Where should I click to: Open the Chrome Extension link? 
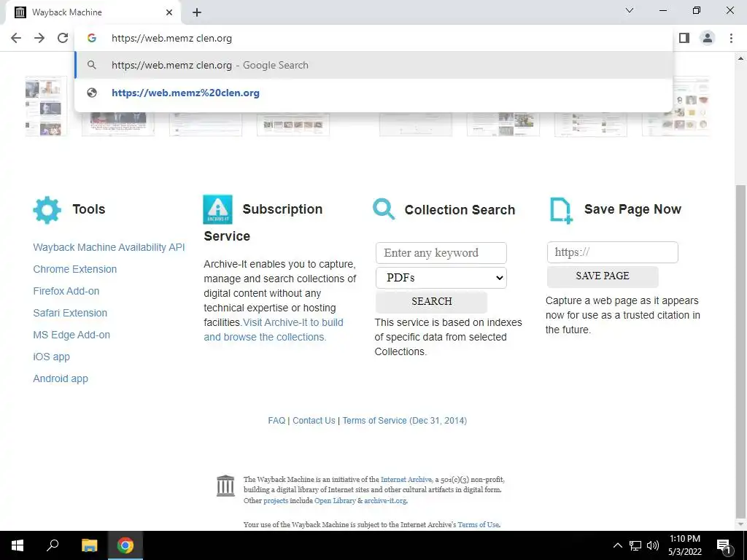click(x=75, y=269)
